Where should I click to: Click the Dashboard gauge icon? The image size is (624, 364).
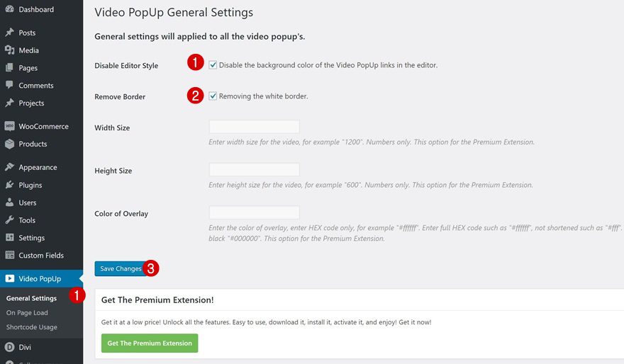[9, 9]
